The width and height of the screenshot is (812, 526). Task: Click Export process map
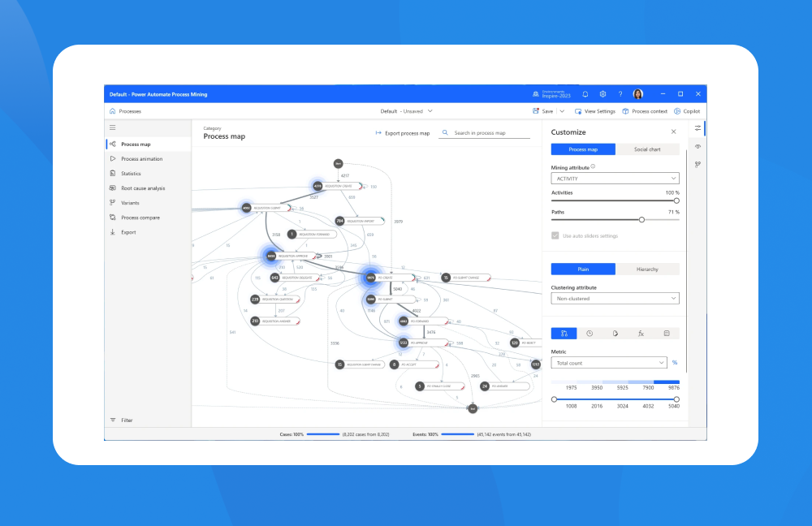click(x=403, y=133)
